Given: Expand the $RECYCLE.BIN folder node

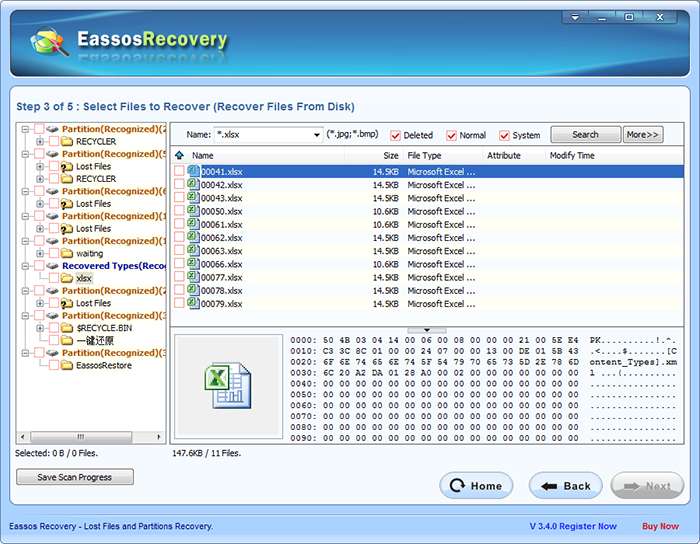Looking at the screenshot, I should (40, 328).
